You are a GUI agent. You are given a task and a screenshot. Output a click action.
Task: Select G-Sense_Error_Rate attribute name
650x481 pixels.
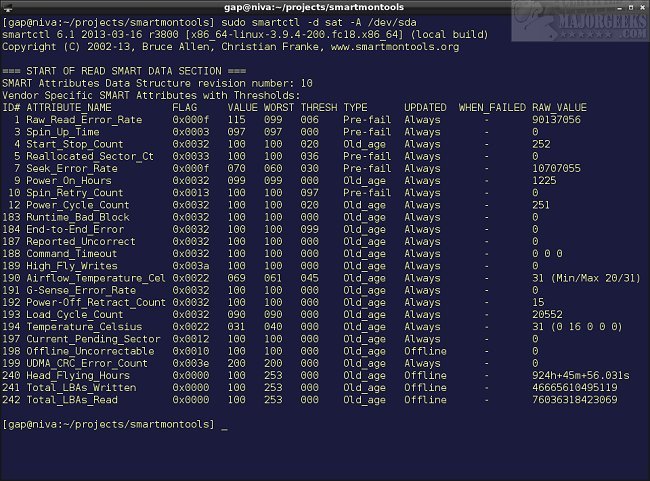point(81,290)
